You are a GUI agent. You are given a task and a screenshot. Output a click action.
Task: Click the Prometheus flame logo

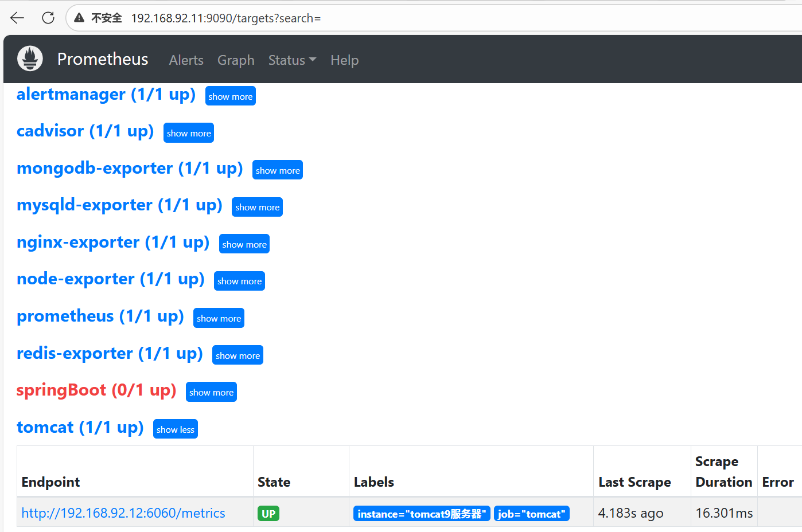(x=30, y=58)
